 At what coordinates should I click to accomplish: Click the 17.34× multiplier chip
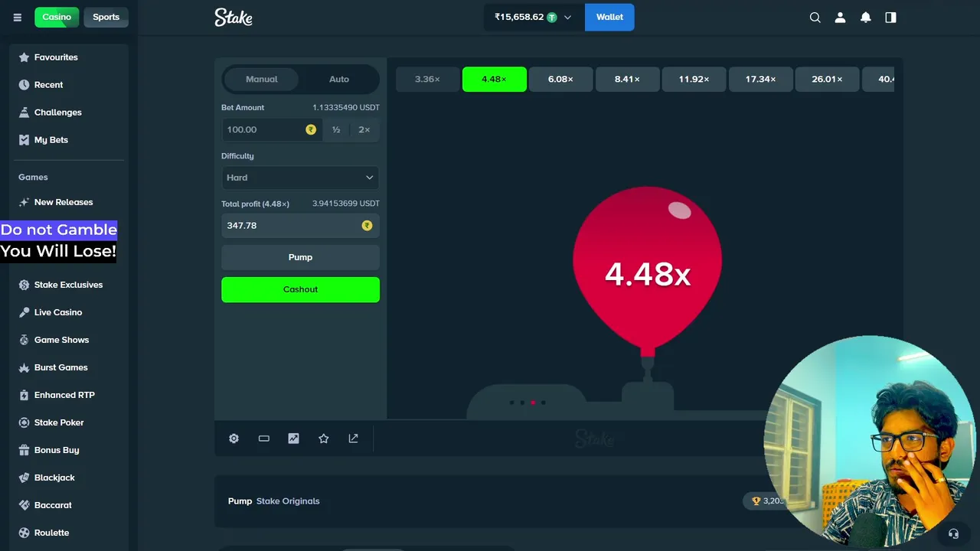(x=760, y=79)
